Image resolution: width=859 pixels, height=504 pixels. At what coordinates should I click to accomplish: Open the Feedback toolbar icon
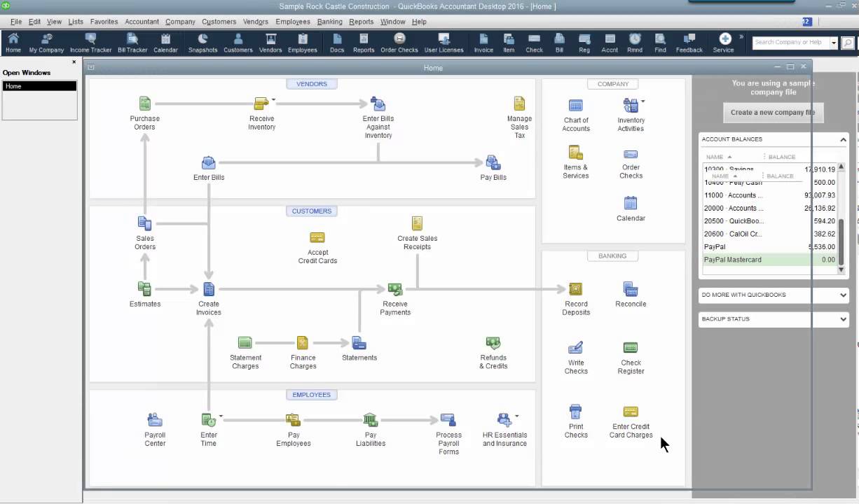tap(689, 43)
